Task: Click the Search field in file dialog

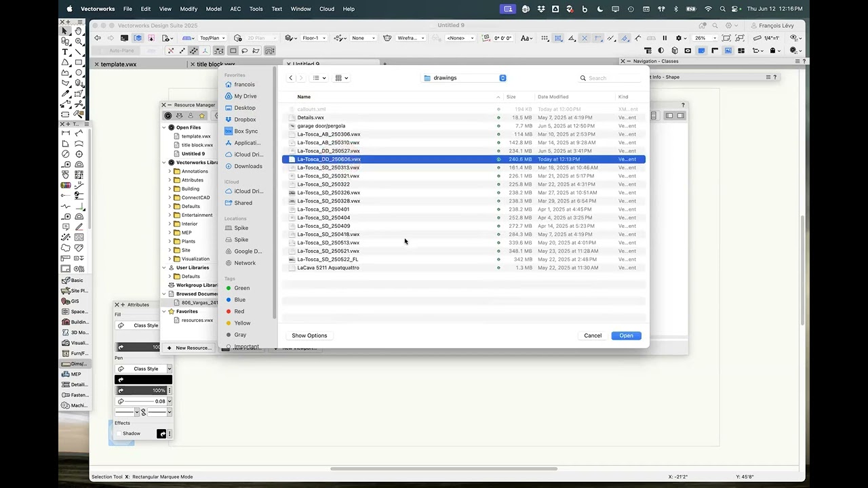Action: (609, 78)
